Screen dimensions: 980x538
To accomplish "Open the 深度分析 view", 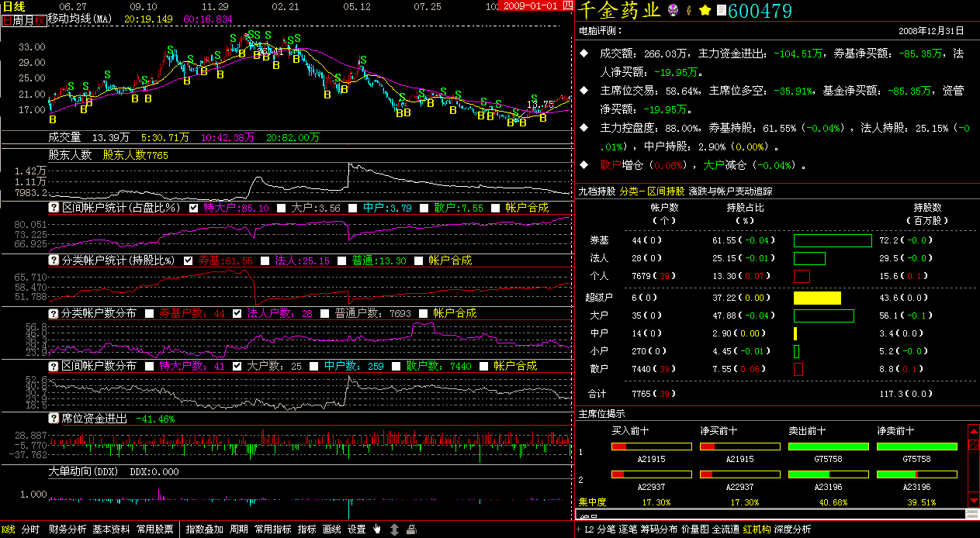I will 792,529.
